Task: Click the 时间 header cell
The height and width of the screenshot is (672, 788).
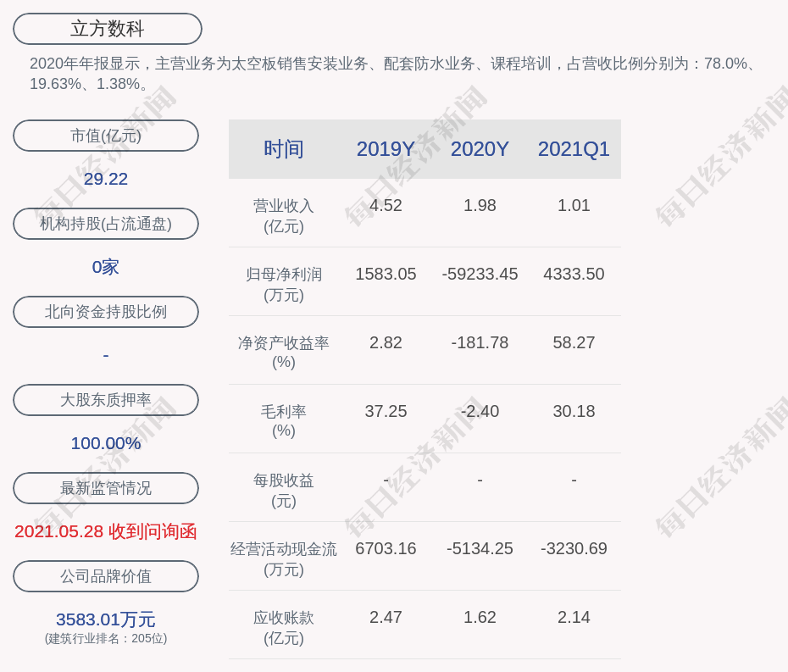Action: (x=284, y=149)
